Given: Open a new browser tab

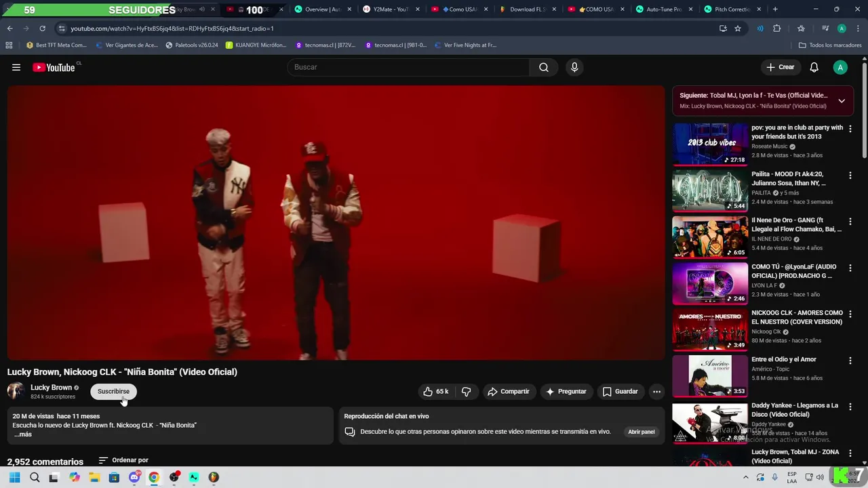Looking at the screenshot, I should tap(775, 9).
